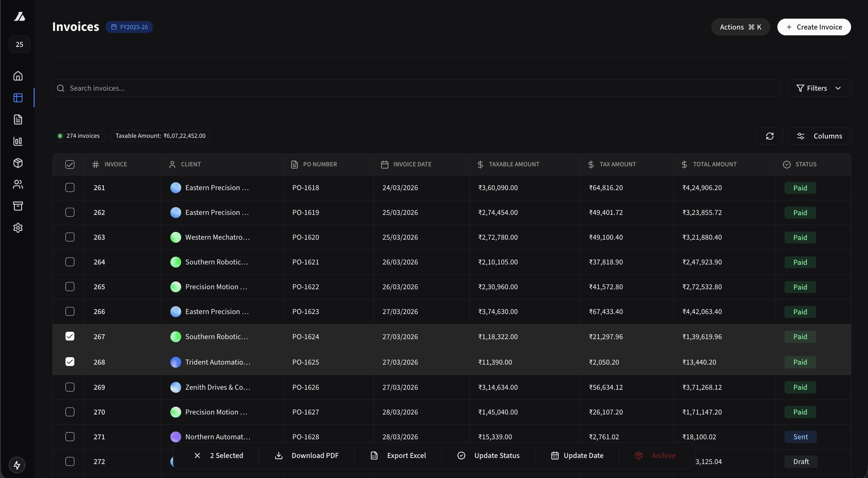Screen dimensions: 868x478
Task: Open the settings gear icon
Action: [18, 228]
